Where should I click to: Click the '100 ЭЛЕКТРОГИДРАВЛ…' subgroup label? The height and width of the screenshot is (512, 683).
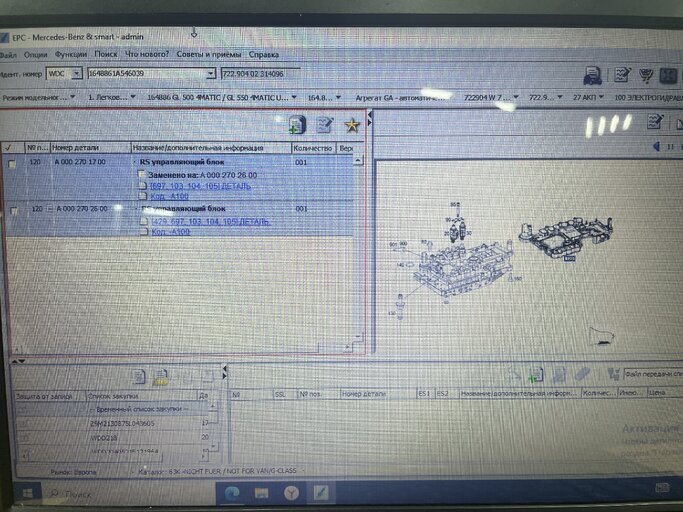[x=648, y=97]
